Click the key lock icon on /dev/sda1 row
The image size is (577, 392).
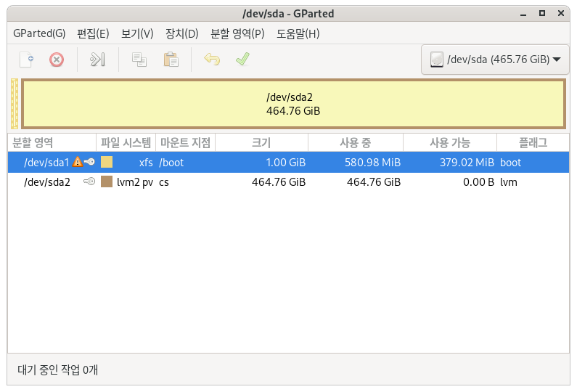[89, 162]
